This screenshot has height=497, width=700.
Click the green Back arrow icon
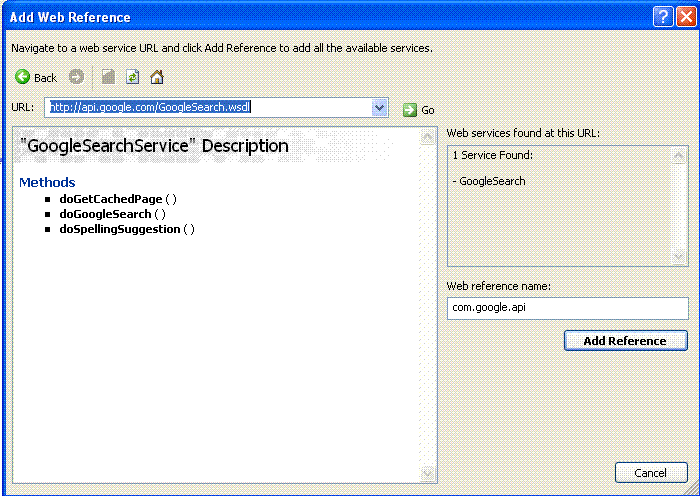[x=22, y=77]
